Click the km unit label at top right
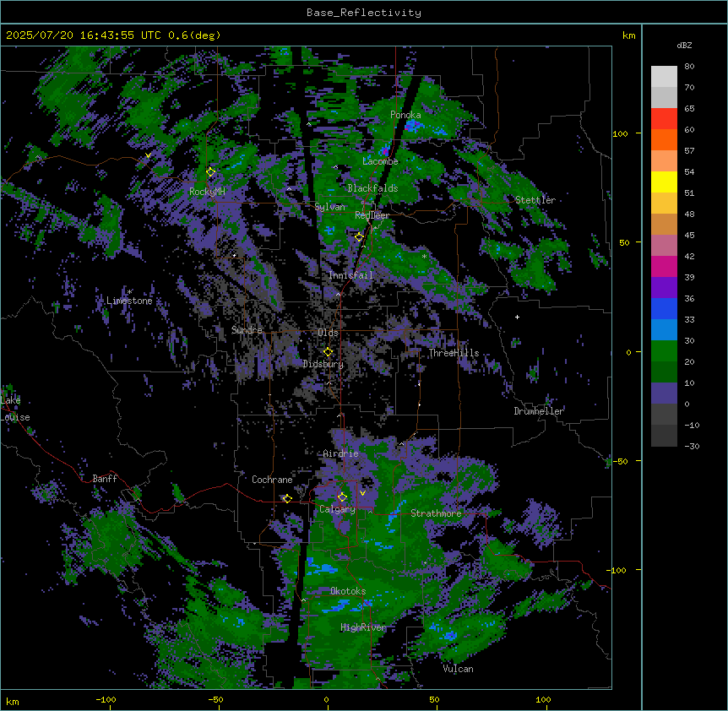 (628, 35)
